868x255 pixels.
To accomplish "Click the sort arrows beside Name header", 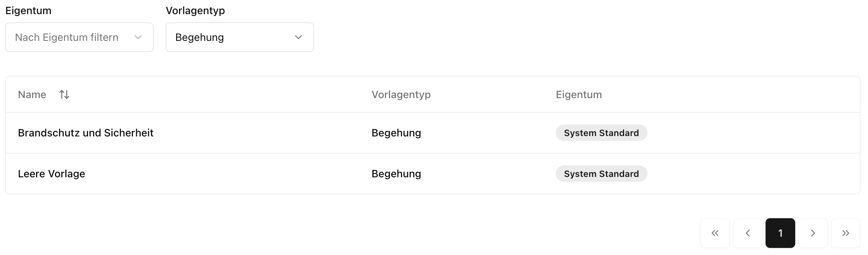I will [63, 94].
